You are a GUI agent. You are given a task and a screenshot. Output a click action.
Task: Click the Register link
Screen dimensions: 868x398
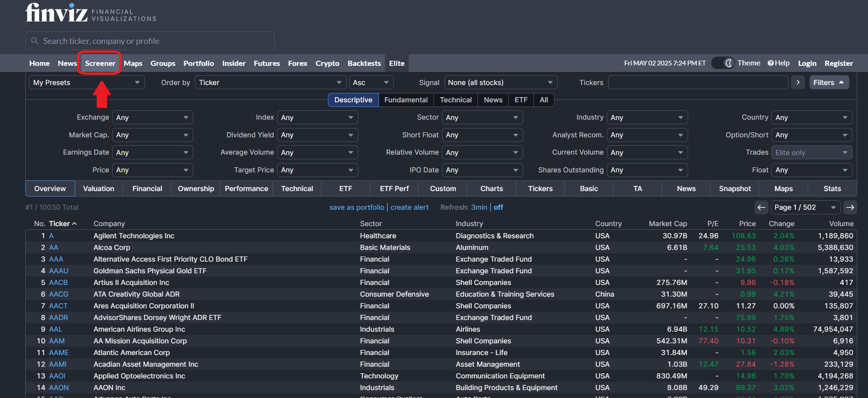(839, 63)
